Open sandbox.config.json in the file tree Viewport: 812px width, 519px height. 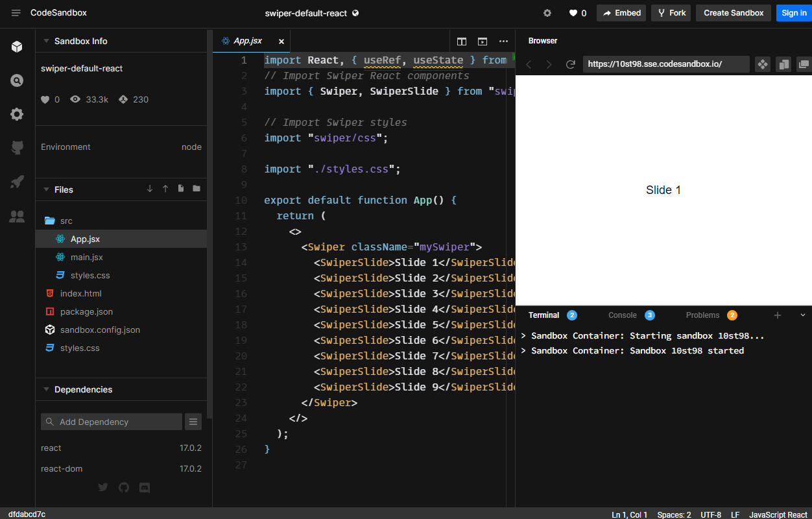point(121,330)
